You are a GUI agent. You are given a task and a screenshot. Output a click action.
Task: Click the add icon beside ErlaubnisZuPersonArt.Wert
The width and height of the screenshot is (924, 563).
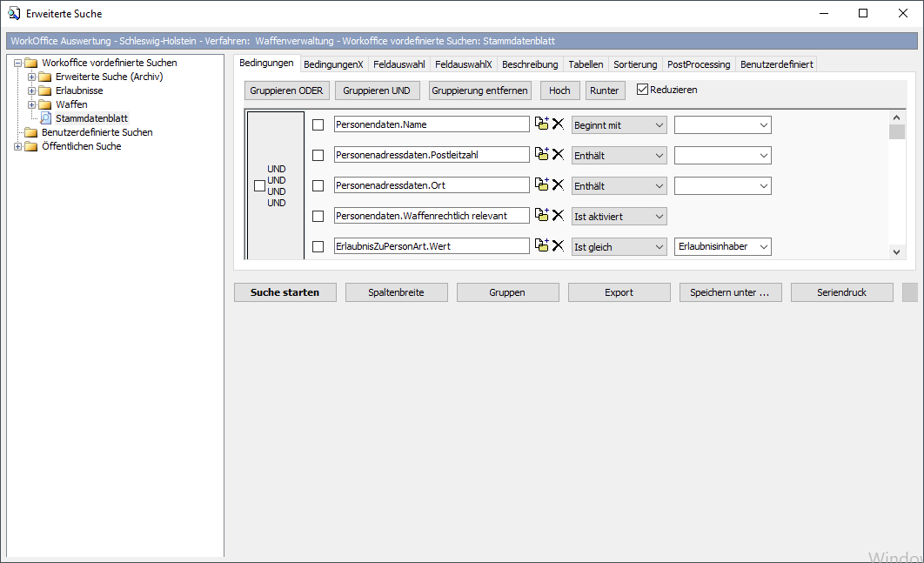point(541,246)
